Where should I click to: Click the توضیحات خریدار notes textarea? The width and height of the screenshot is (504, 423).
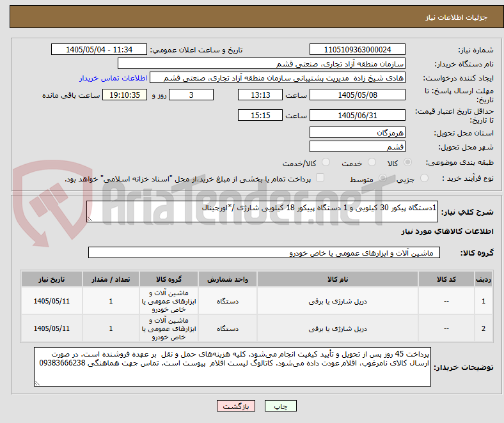pos(232,367)
